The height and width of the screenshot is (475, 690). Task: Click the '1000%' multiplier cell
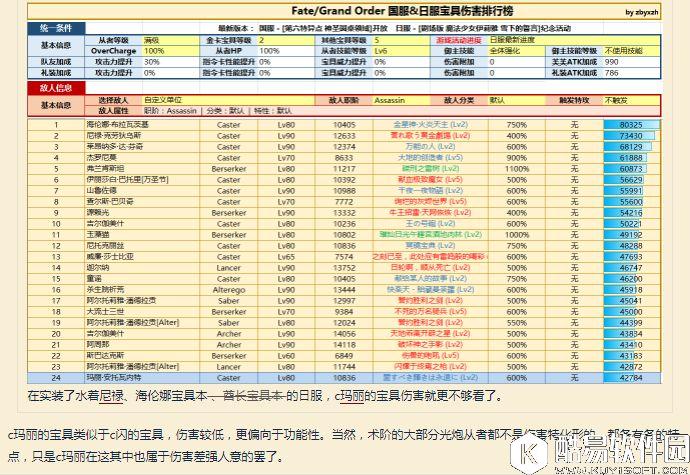click(517, 235)
